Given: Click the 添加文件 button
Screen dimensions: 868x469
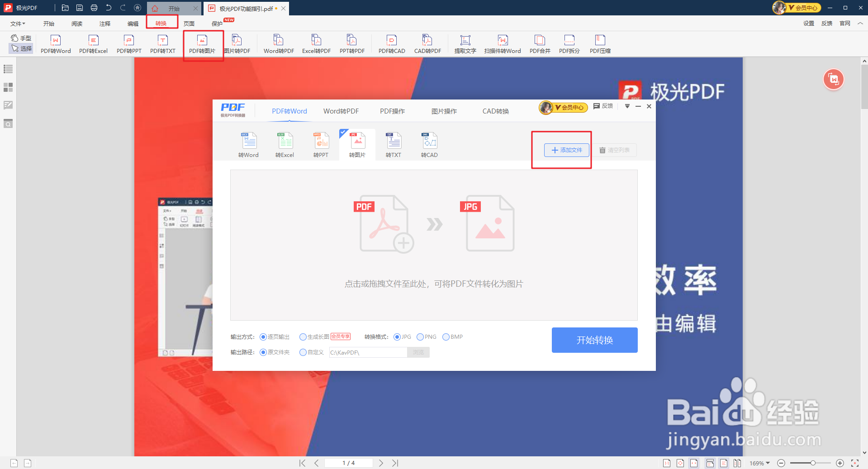Looking at the screenshot, I should tap(567, 150).
